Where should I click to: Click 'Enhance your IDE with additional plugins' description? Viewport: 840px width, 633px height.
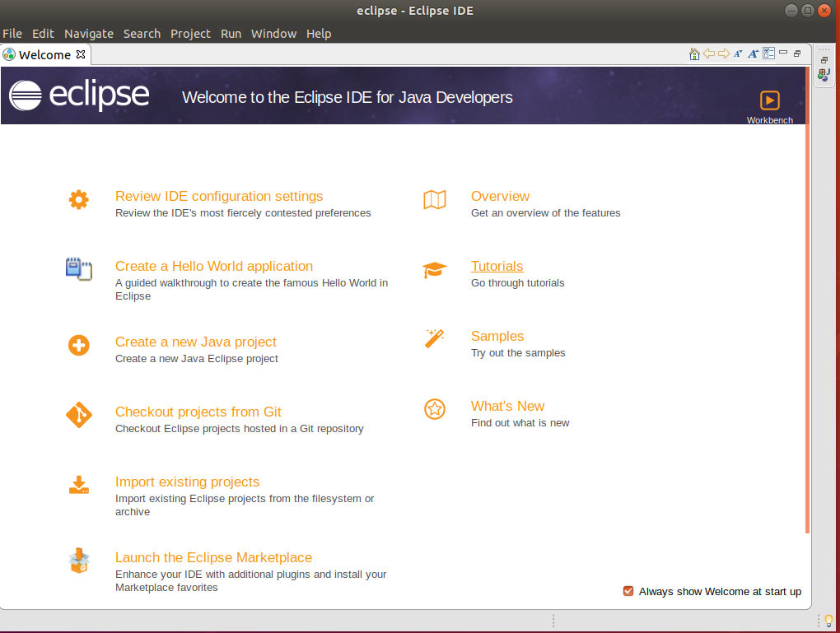pos(250,580)
